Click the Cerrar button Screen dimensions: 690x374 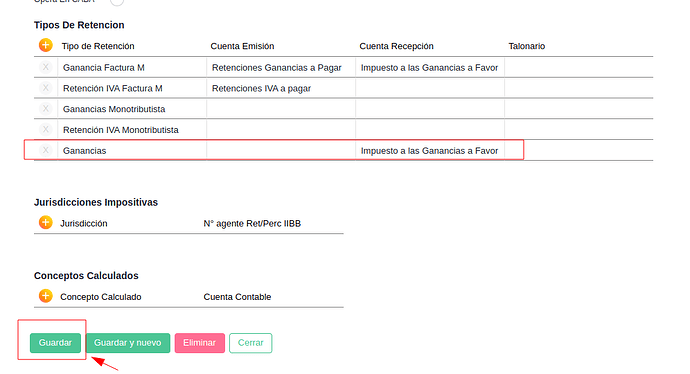click(250, 343)
